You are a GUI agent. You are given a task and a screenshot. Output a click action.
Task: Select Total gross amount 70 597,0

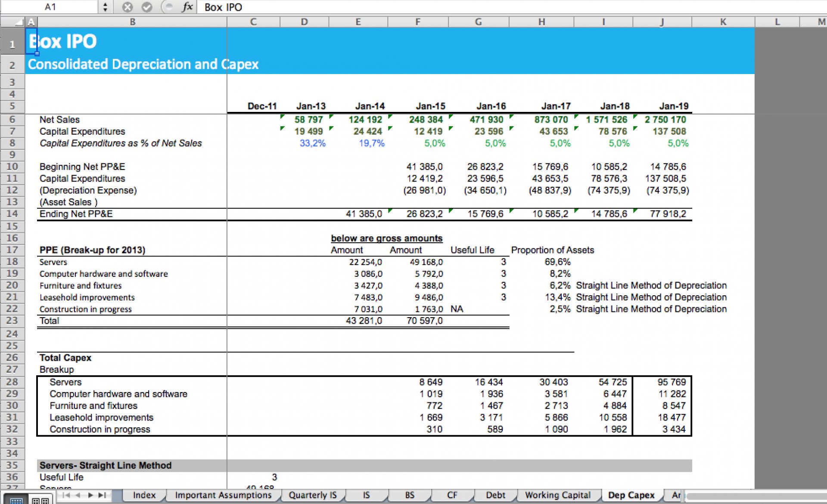[424, 321]
